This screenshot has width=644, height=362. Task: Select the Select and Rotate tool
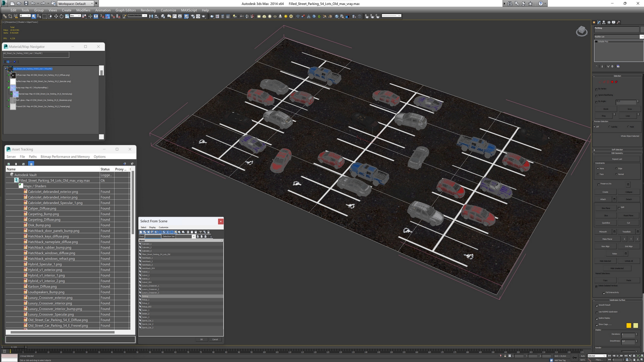pos(61,16)
